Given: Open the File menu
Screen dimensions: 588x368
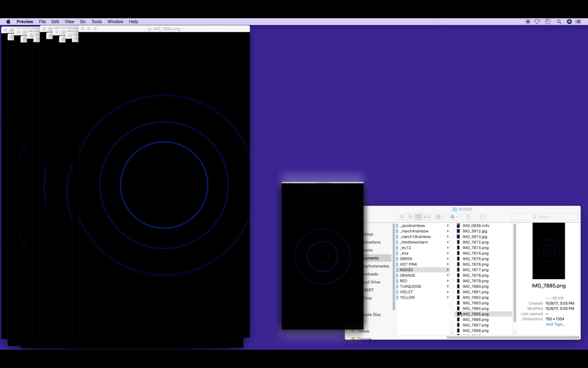Looking at the screenshot, I should 42,22.
